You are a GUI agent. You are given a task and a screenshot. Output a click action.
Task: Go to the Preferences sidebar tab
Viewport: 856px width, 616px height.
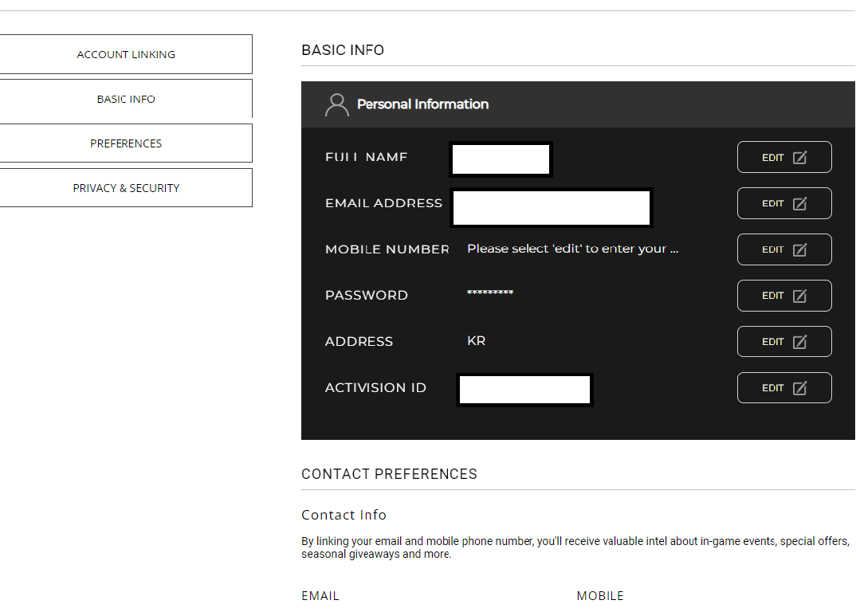tap(126, 143)
